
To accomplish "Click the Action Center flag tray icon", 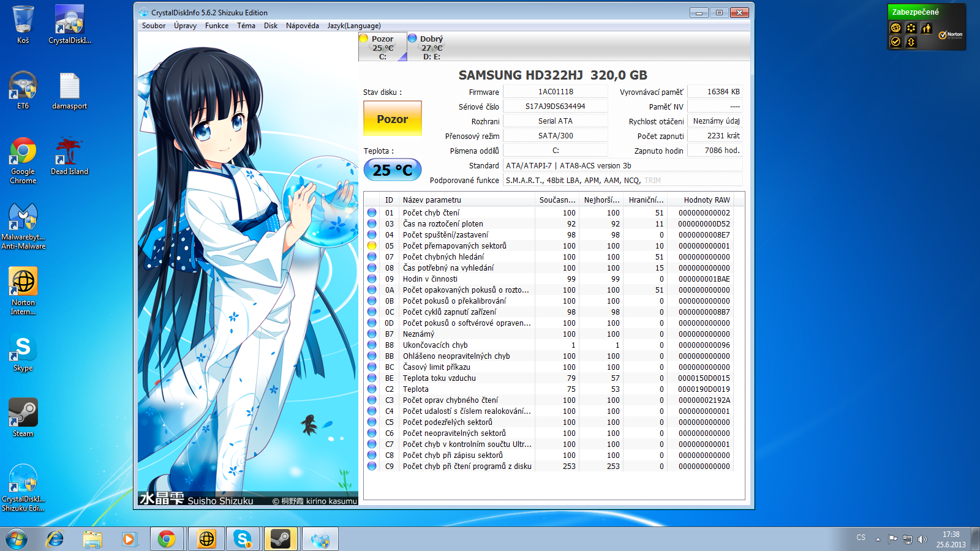I will (x=893, y=539).
